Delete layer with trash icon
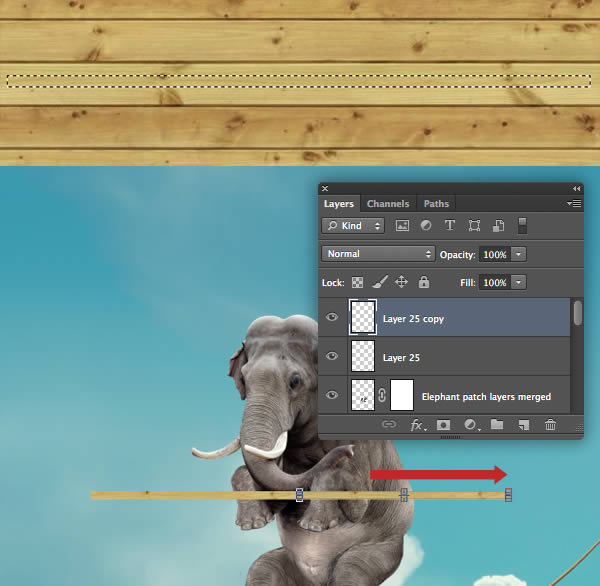Image resolution: width=600 pixels, height=586 pixels. 550,425
